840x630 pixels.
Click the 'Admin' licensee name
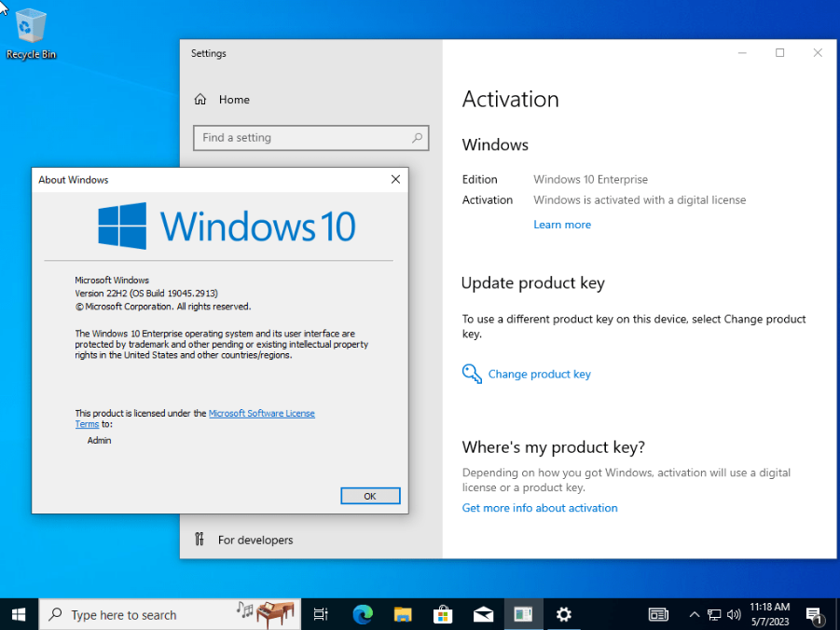tap(99, 441)
